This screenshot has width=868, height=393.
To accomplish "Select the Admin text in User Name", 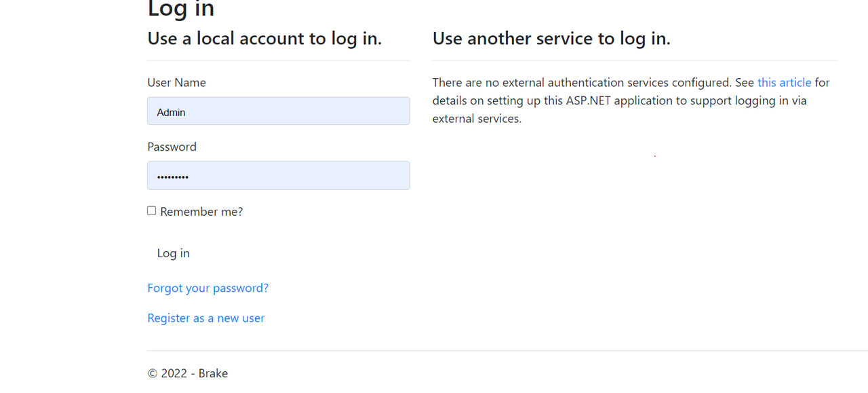I will click(x=170, y=112).
